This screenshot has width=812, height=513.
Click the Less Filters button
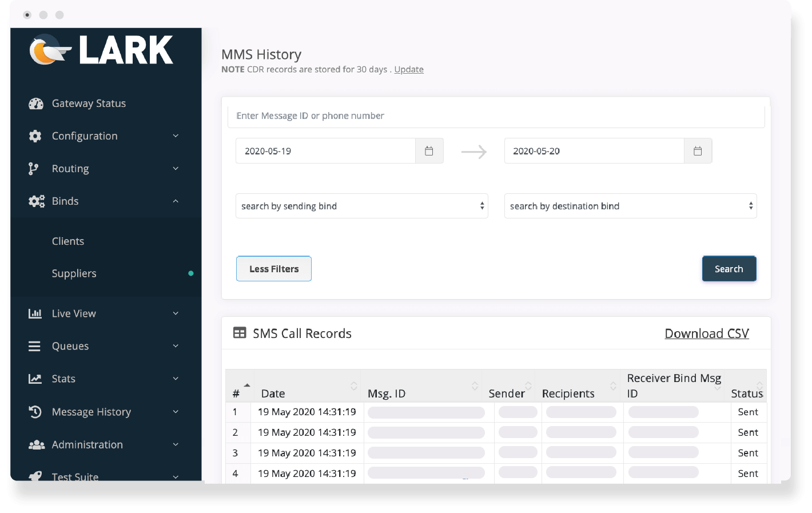pyautogui.click(x=274, y=269)
